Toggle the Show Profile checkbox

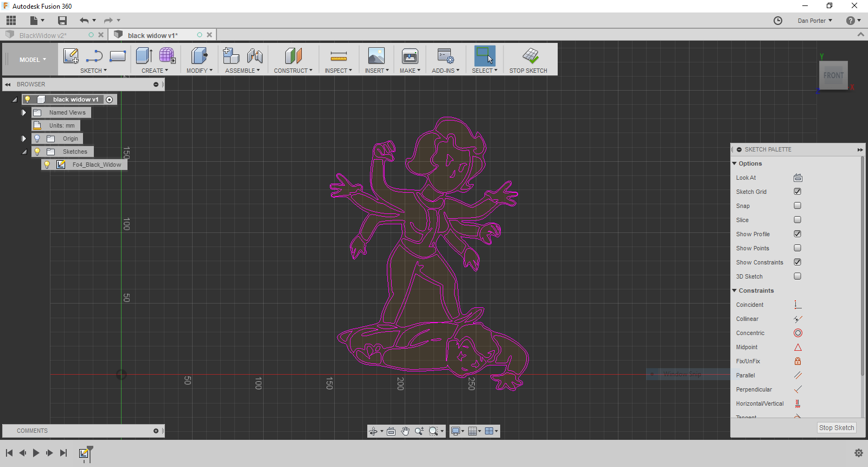797,234
